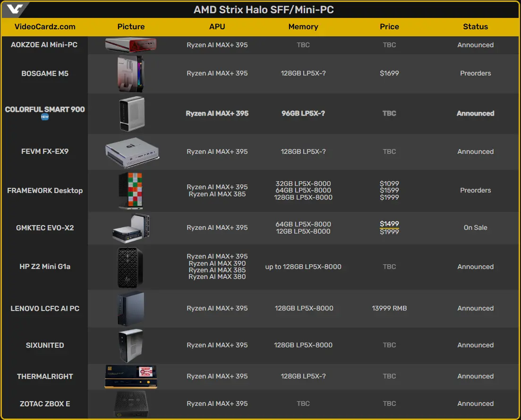Open the SIXUNITED product picture
The image size is (521, 420).
(131, 345)
